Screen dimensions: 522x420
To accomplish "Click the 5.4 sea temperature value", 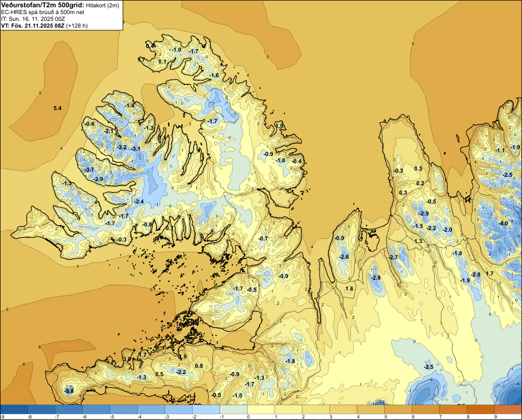I will tap(57, 108).
